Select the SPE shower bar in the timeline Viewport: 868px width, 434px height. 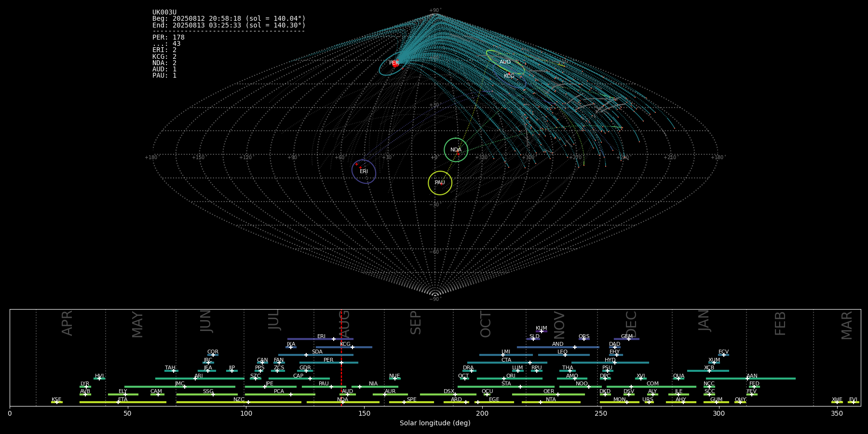pos(411,402)
